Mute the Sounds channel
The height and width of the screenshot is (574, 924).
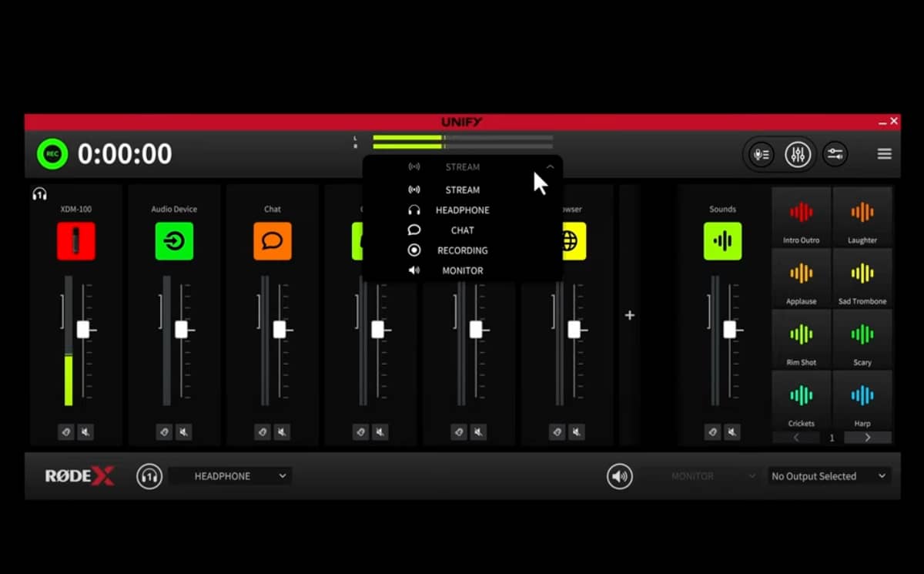coord(732,432)
